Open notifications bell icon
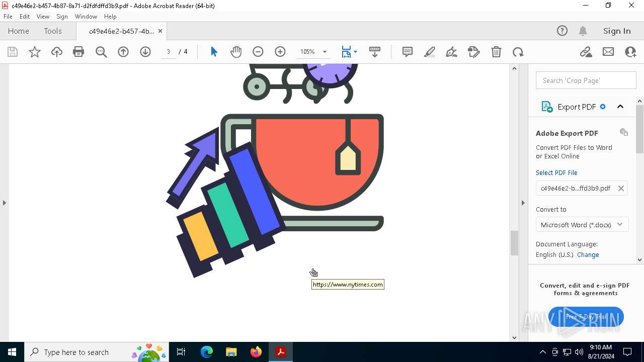This screenshot has width=644, height=362. click(583, 31)
